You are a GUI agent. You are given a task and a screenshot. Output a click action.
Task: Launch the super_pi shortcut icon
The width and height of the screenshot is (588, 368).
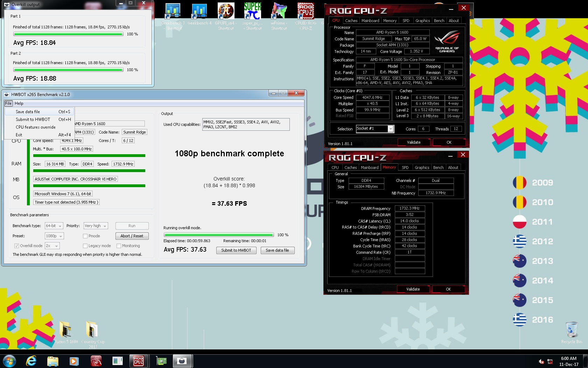pyautogui.click(x=252, y=16)
